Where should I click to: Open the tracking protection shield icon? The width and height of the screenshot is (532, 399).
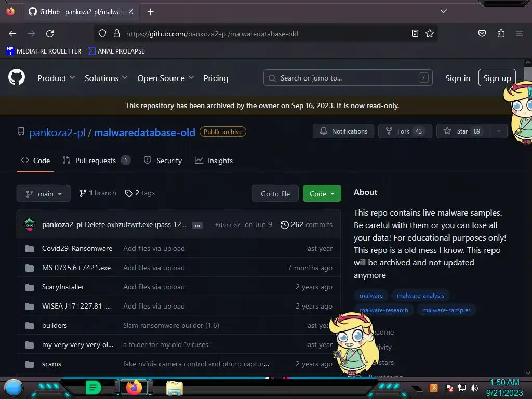point(102,34)
